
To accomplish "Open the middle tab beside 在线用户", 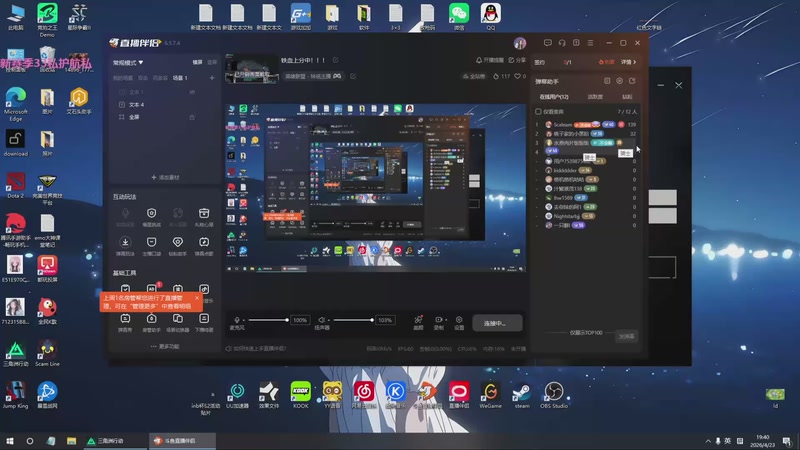I will tap(595, 96).
